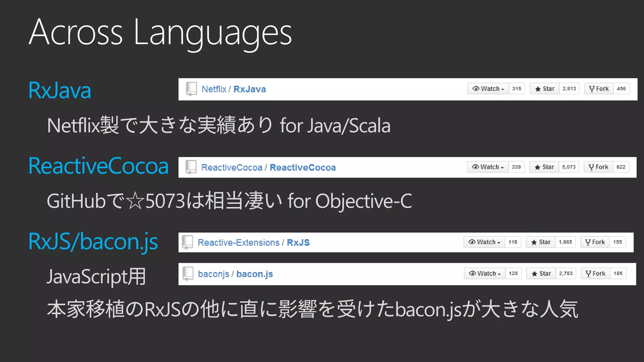Click the line ending with for Java/Scala
Screen dimensions: 644x362
pyautogui.click(x=219, y=125)
